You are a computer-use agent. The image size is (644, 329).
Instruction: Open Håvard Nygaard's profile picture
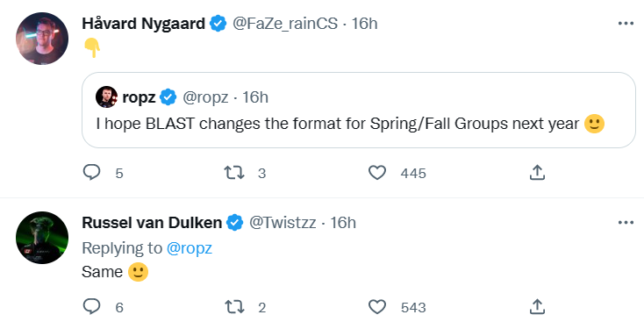42,39
